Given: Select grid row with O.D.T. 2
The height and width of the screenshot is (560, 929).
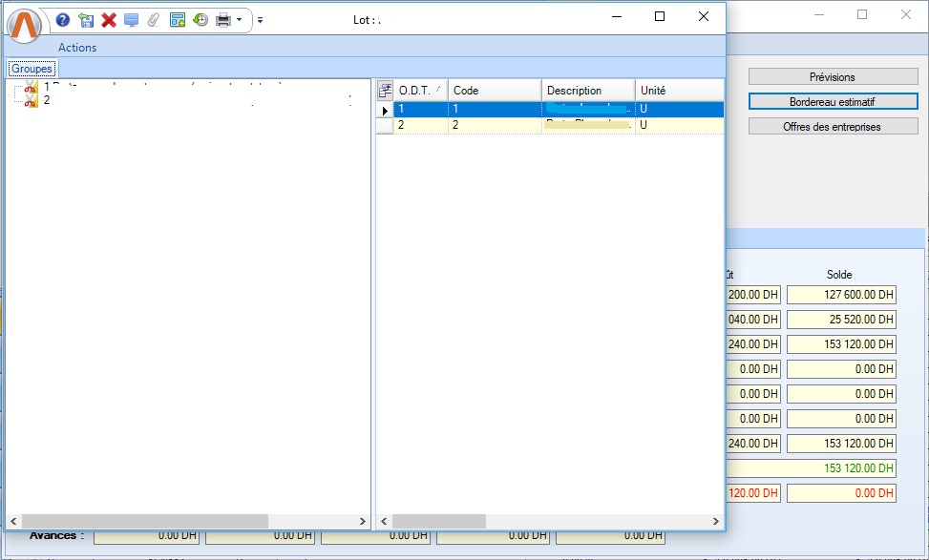Looking at the screenshot, I should (x=420, y=125).
